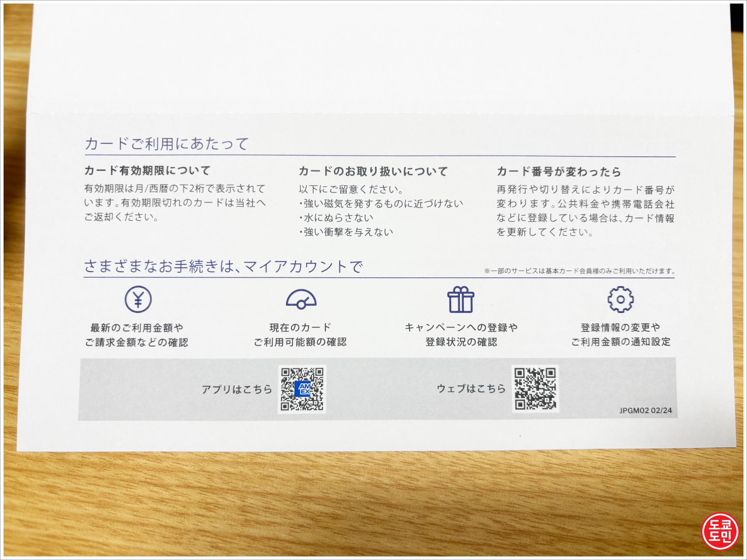Click the gauge meter icon
The width and height of the screenshot is (747, 560).
click(x=301, y=299)
